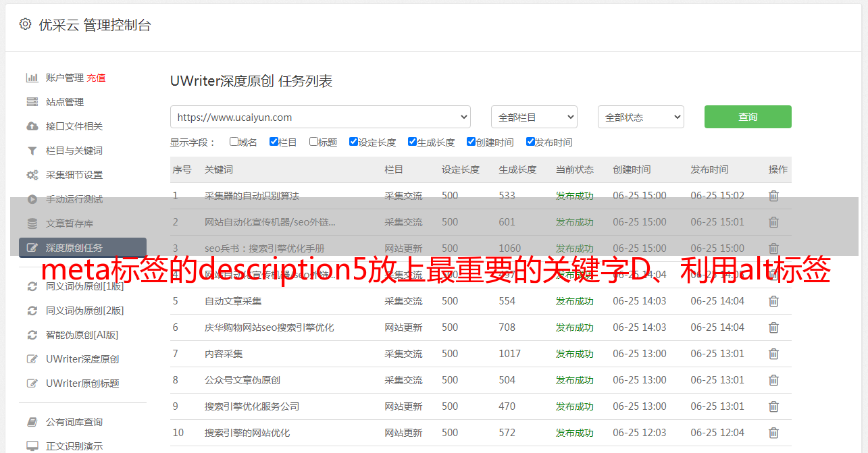Delete task 自动文章采集 via trash icon
This screenshot has width=868, height=453.
tap(773, 301)
